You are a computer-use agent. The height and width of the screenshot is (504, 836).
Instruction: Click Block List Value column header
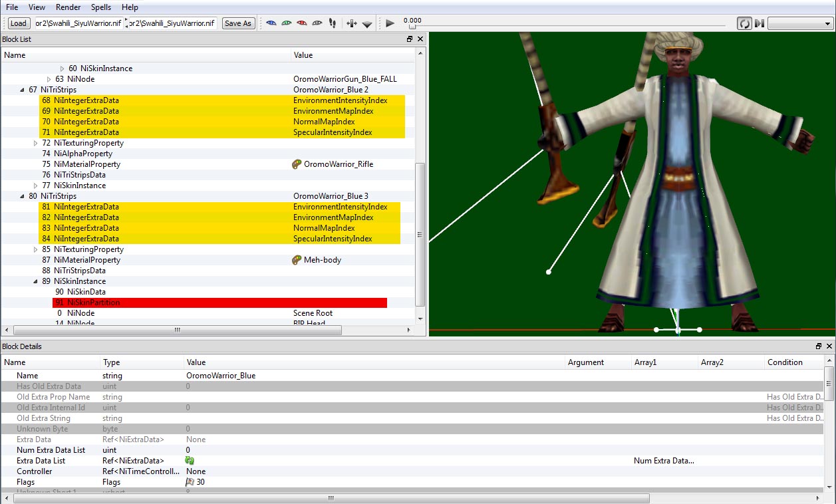pyautogui.click(x=352, y=55)
